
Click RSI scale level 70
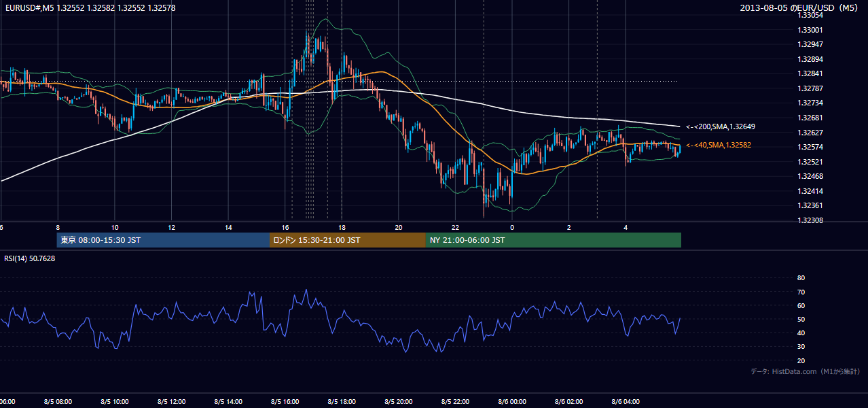click(x=801, y=292)
